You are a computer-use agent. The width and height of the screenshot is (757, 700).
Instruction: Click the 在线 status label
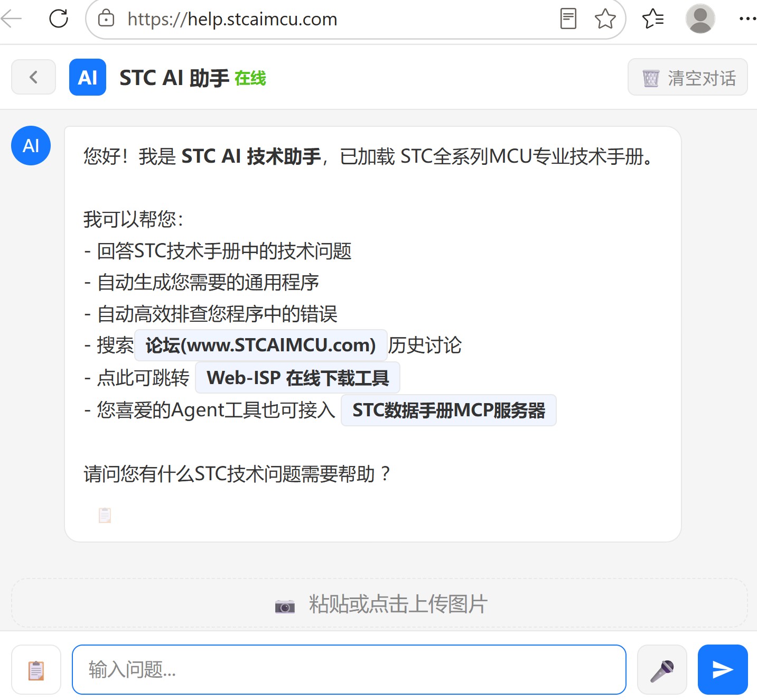click(250, 78)
